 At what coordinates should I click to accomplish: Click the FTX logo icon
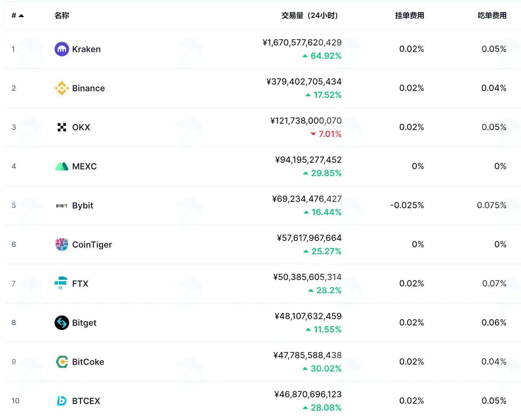(x=61, y=283)
